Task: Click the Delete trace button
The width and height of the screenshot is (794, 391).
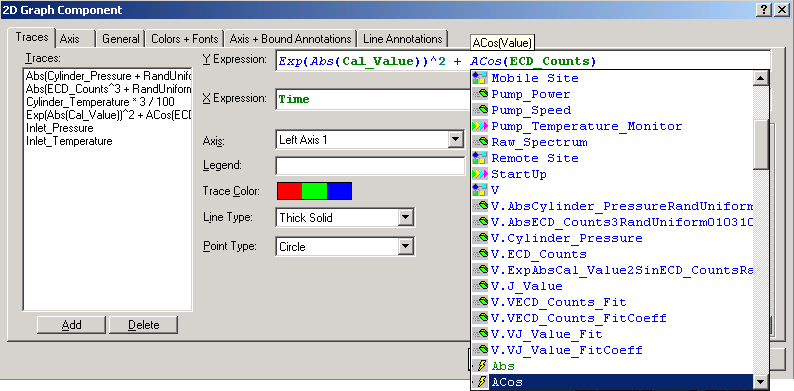Action: 143,325
